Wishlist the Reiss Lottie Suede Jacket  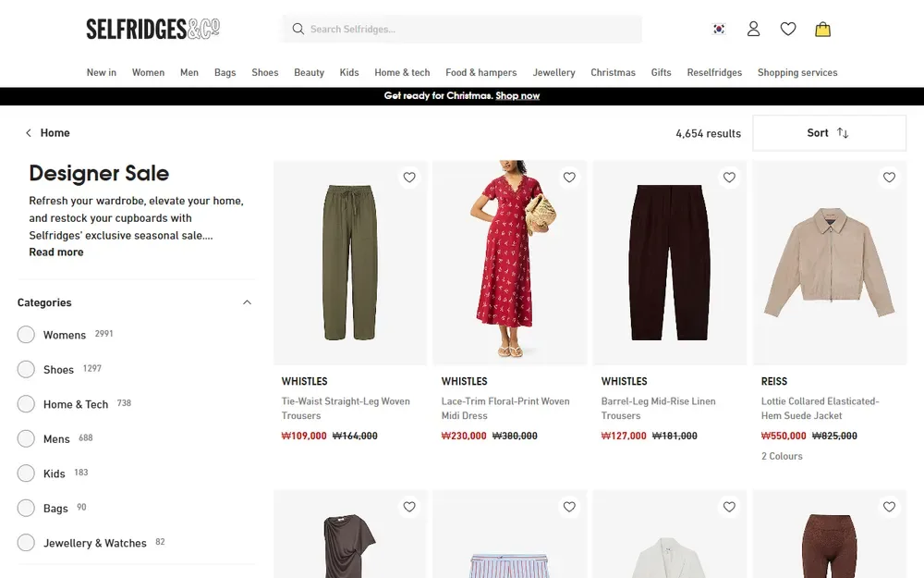pyautogui.click(x=889, y=177)
